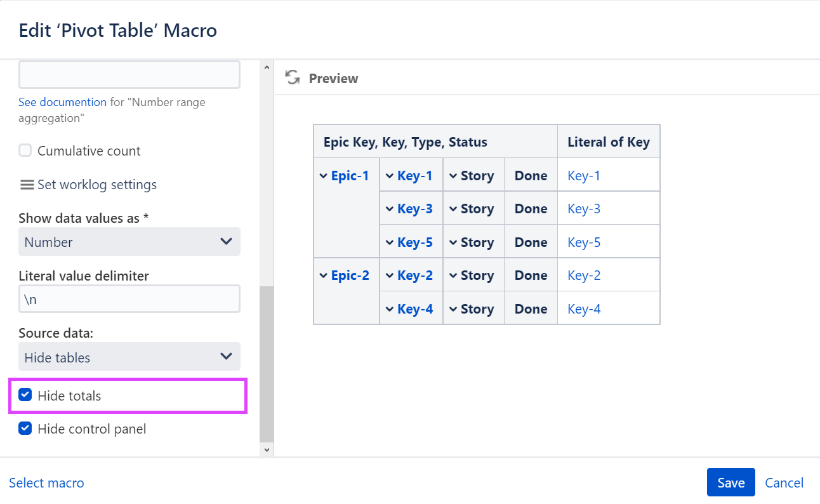Disable Hide control panel

point(25,428)
